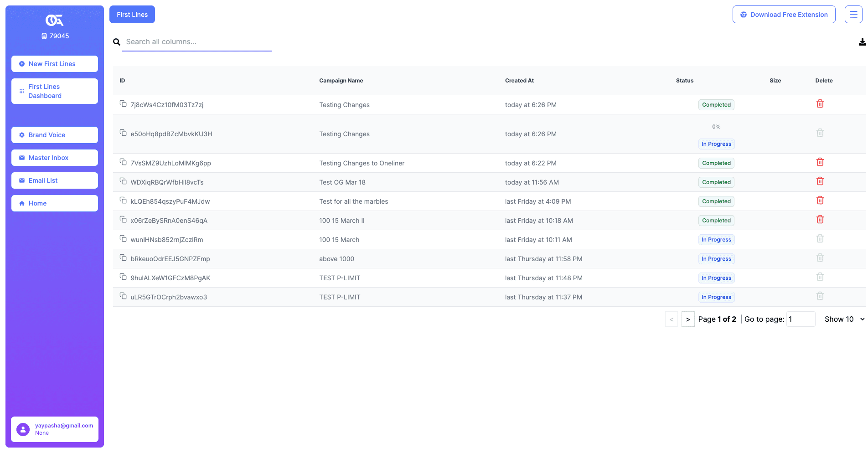Click the download table icon
868x453 pixels.
(862, 42)
